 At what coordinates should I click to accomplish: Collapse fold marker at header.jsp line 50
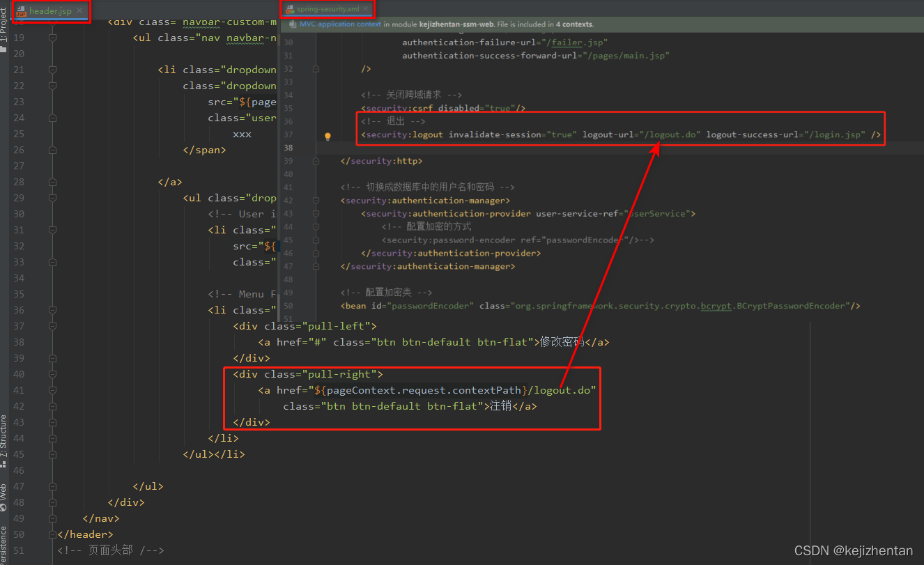pyautogui.click(x=52, y=534)
